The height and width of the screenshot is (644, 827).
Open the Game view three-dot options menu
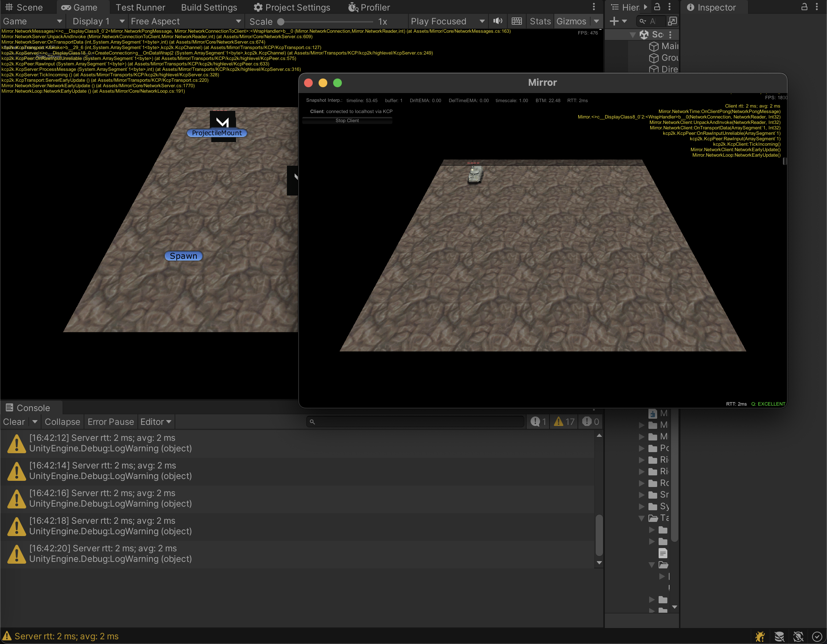[594, 7]
